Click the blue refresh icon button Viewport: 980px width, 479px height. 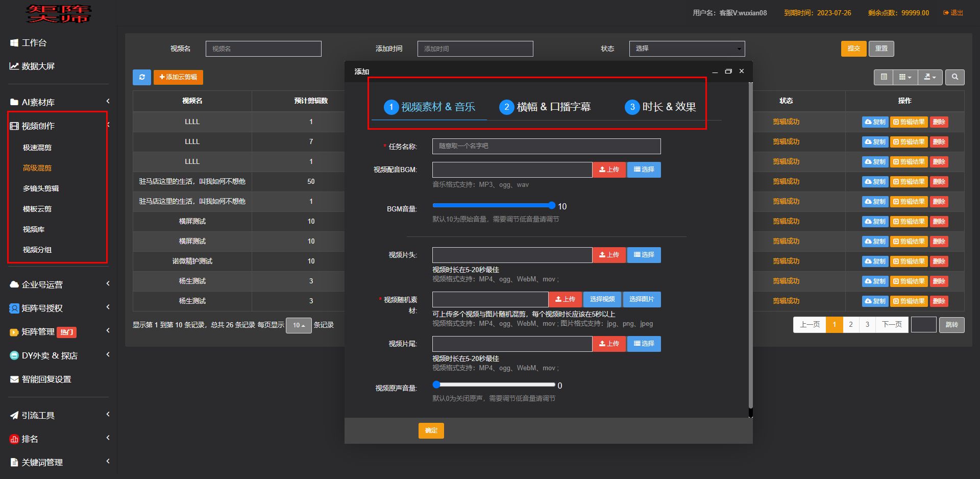(141, 77)
